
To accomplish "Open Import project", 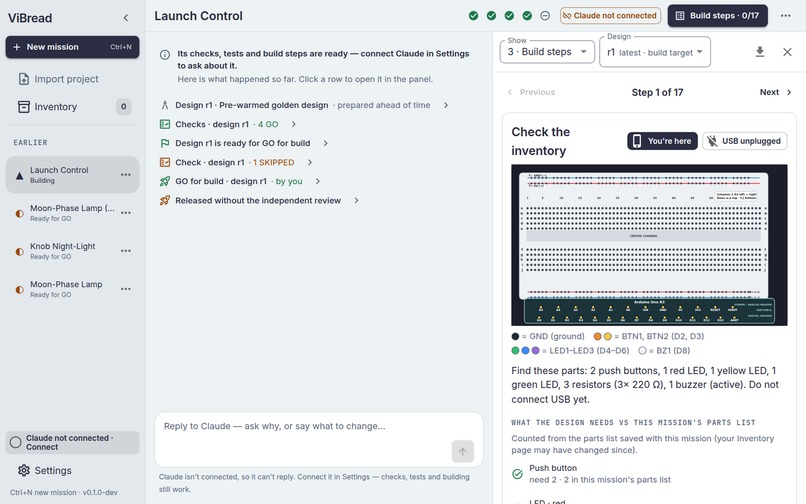I will 72,79.
